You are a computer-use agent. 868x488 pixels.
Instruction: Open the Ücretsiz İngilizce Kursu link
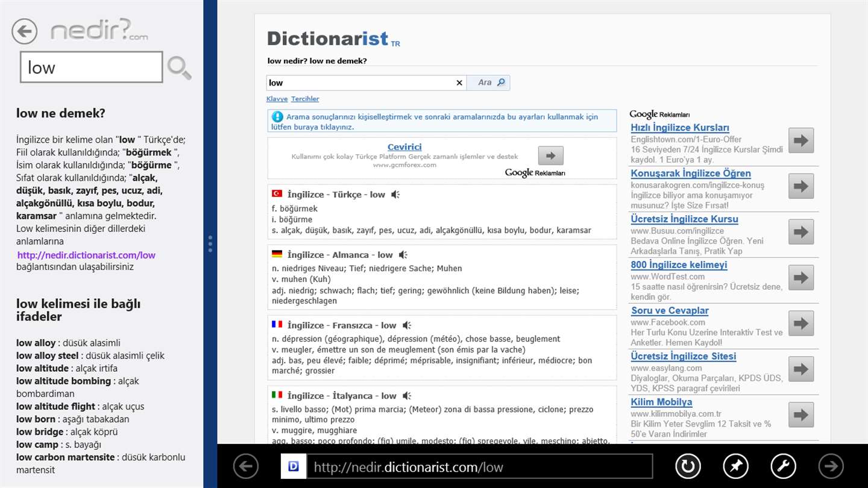[684, 219]
